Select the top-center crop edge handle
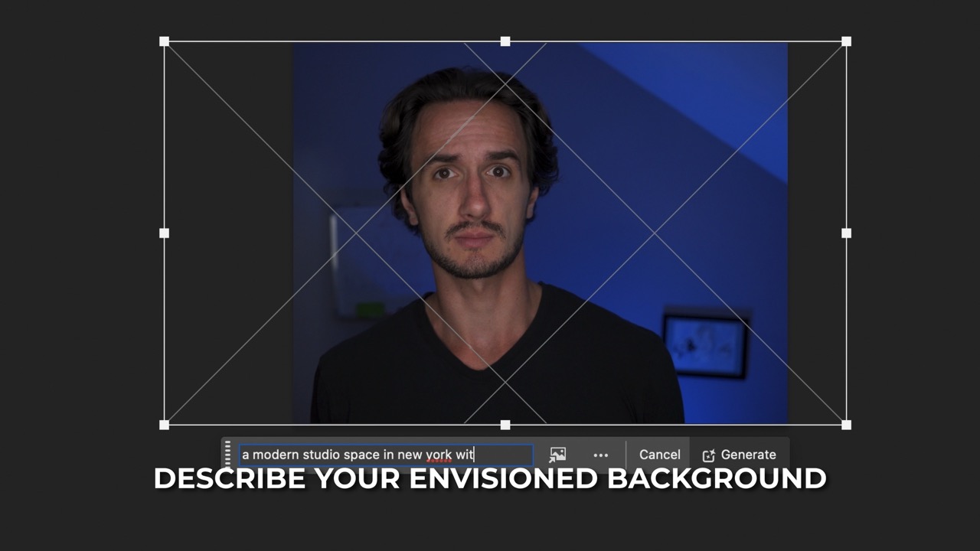Viewport: 980px width, 551px height. pyautogui.click(x=505, y=41)
